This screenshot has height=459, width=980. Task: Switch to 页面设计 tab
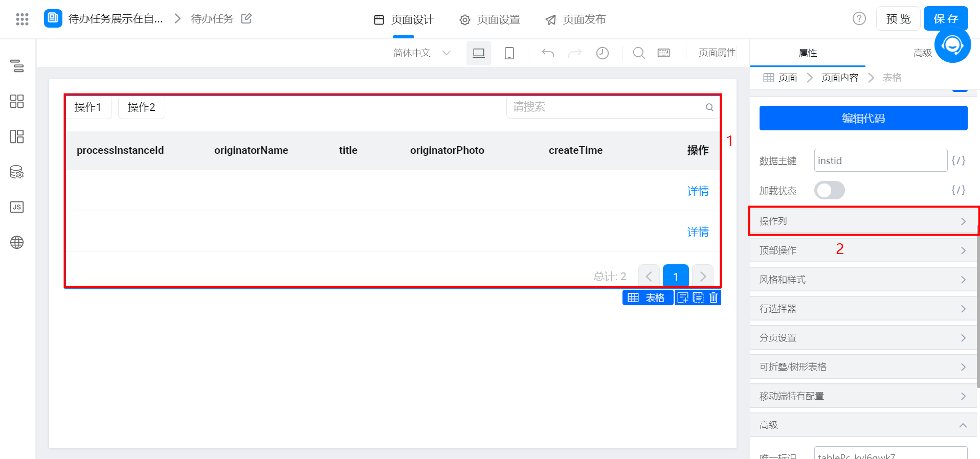(404, 19)
